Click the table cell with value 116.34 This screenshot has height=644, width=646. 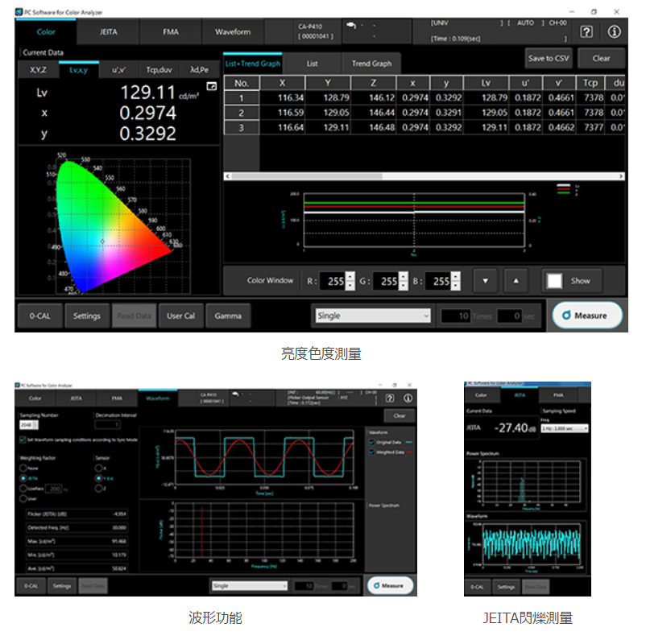point(283,98)
